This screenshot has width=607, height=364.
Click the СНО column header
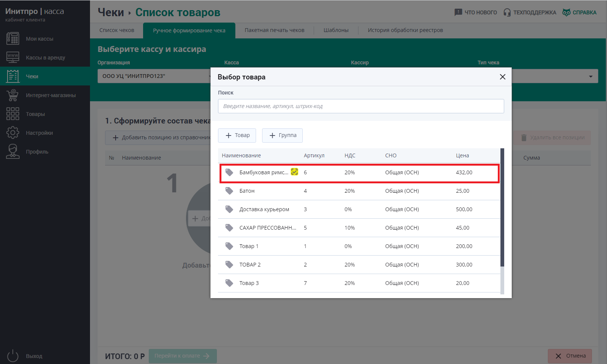coord(391,155)
